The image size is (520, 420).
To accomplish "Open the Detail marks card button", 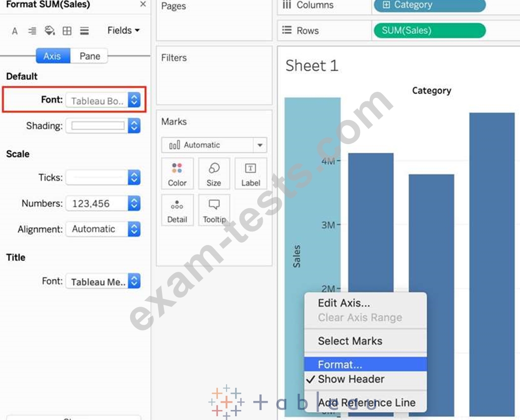I will point(177,210).
